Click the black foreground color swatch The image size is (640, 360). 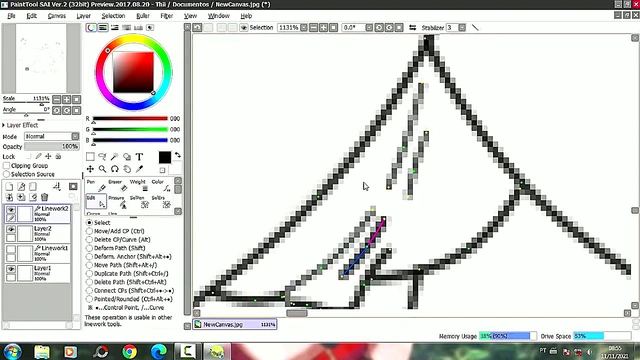point(164,157)
